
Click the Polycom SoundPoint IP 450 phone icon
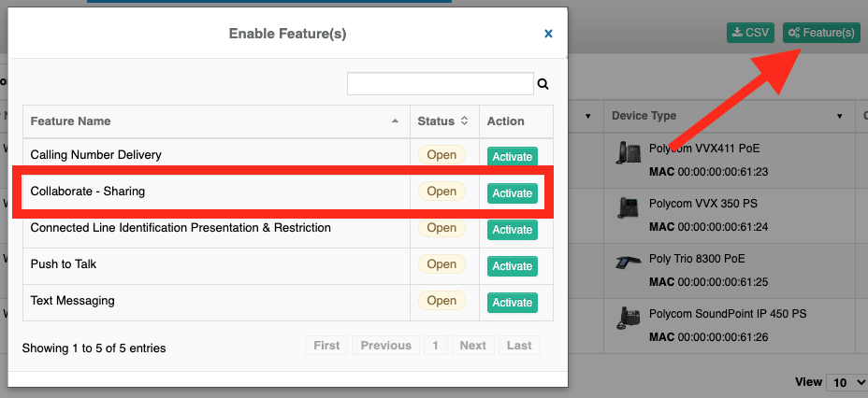tap(629, 318)
